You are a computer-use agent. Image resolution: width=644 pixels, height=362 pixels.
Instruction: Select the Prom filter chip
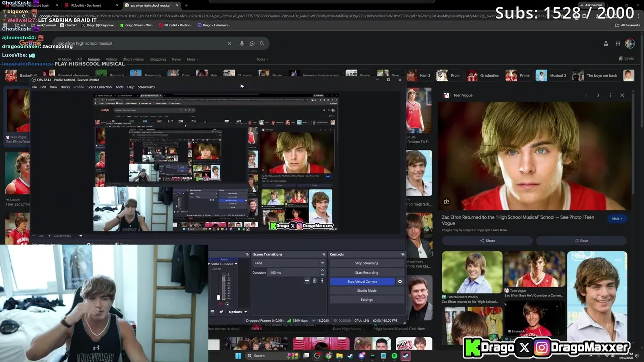(448, 76)
